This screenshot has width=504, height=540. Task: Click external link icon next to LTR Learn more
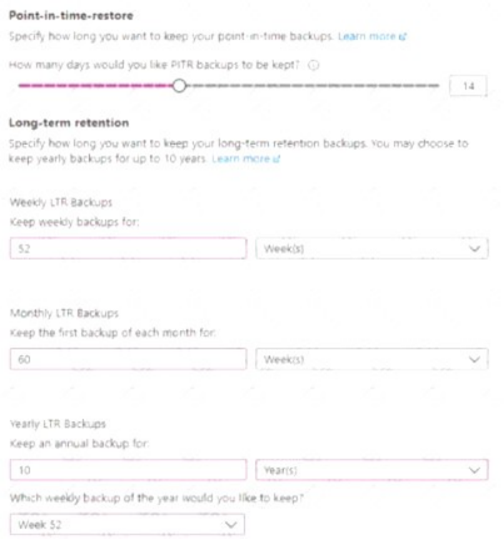[x=276, y=159]
